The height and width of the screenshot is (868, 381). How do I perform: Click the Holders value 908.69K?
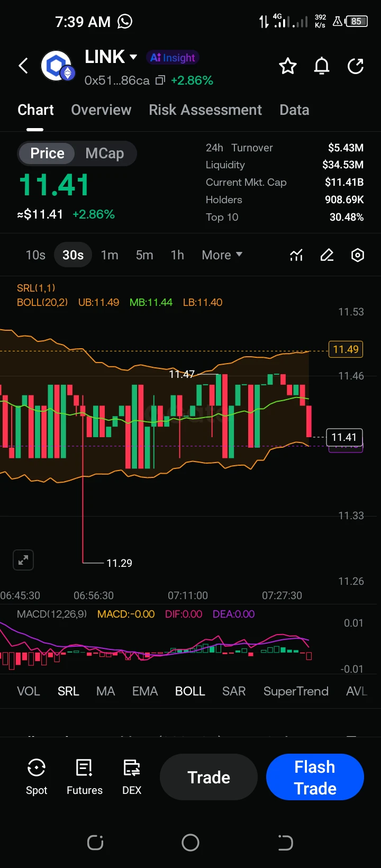[344, 200]
